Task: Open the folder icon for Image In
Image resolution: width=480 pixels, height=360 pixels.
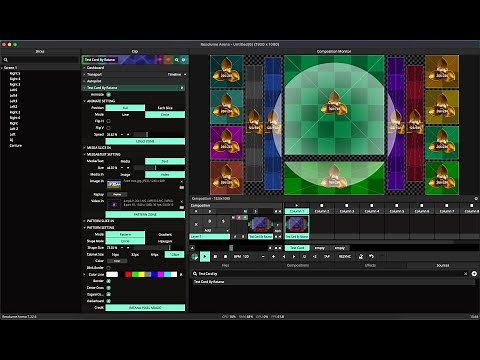Action: click(182, 187)
